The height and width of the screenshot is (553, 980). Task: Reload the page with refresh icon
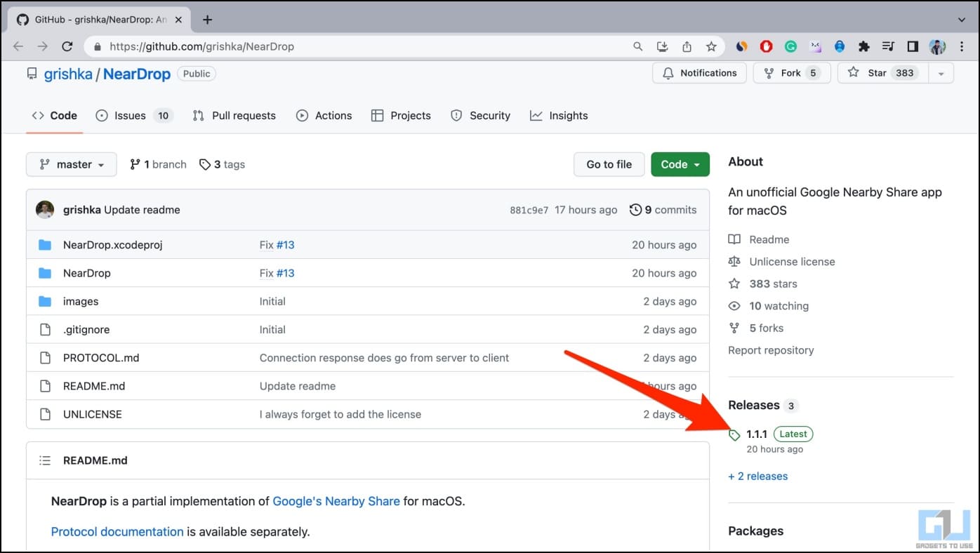(67, 46)
